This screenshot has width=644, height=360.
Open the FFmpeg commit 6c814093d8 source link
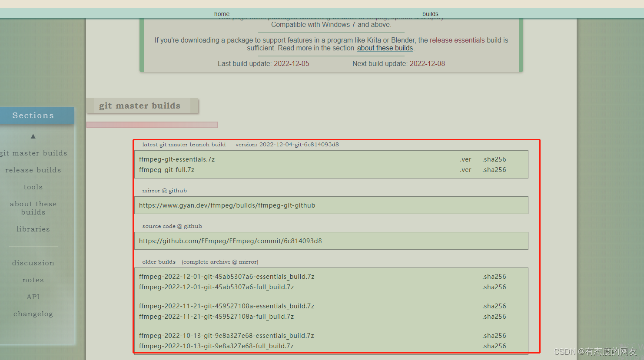click(230, 241)
